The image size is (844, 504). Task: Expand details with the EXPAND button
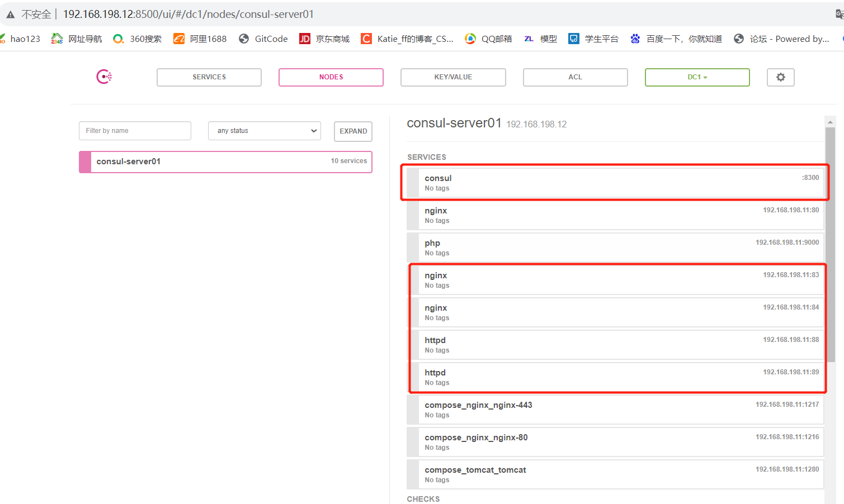353,131
